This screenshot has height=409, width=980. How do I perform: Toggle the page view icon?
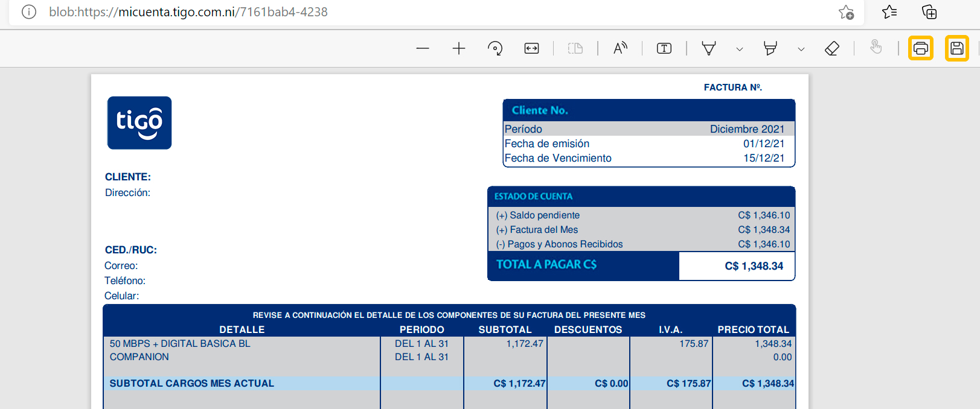pyautogui.click(x=575, y=48)
